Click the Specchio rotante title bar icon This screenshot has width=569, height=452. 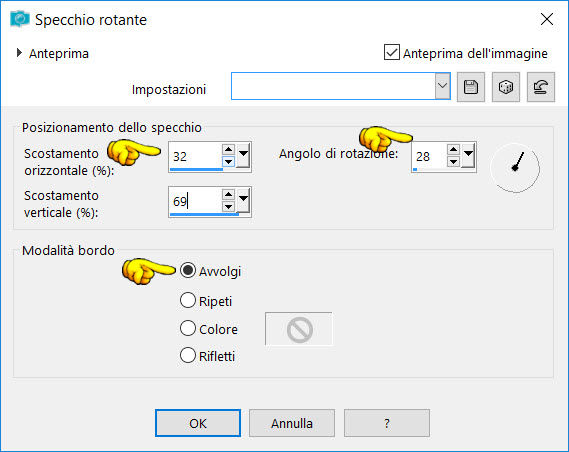point(20,19)
